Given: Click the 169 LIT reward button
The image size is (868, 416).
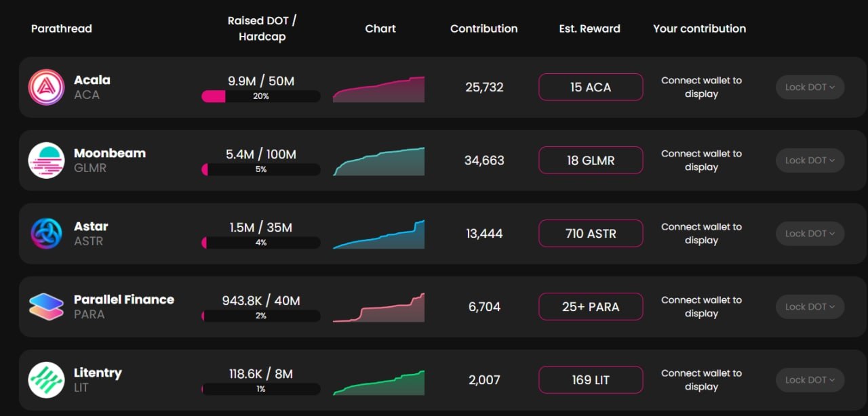Looking at the screenshot, I should [x=591, y=380].
